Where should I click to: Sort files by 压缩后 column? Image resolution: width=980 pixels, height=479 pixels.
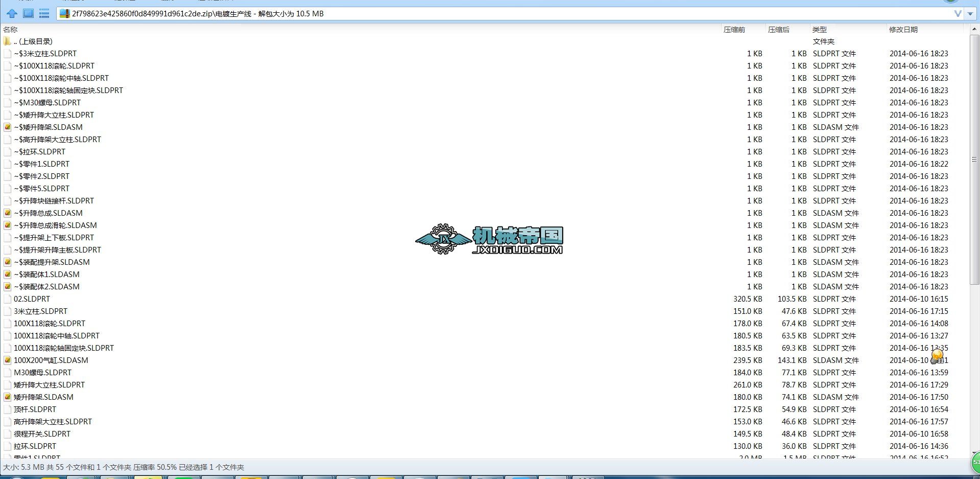click(x=779, y=30)
